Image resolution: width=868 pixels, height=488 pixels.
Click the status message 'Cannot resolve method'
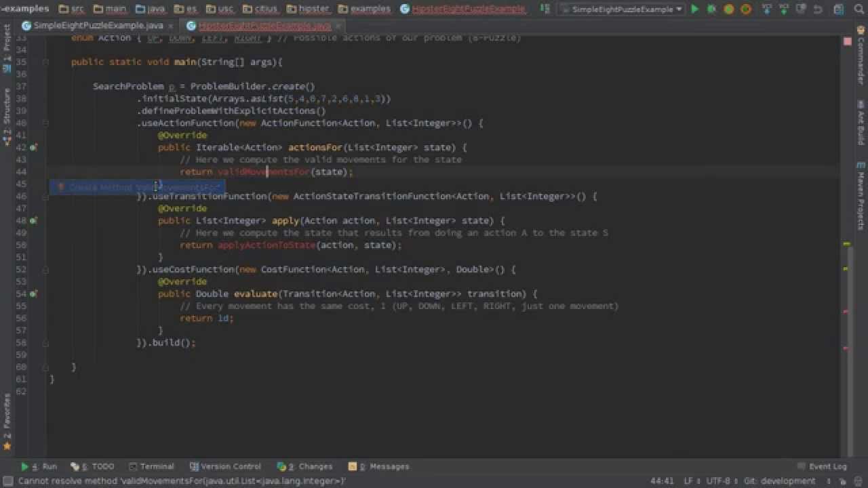182,481
